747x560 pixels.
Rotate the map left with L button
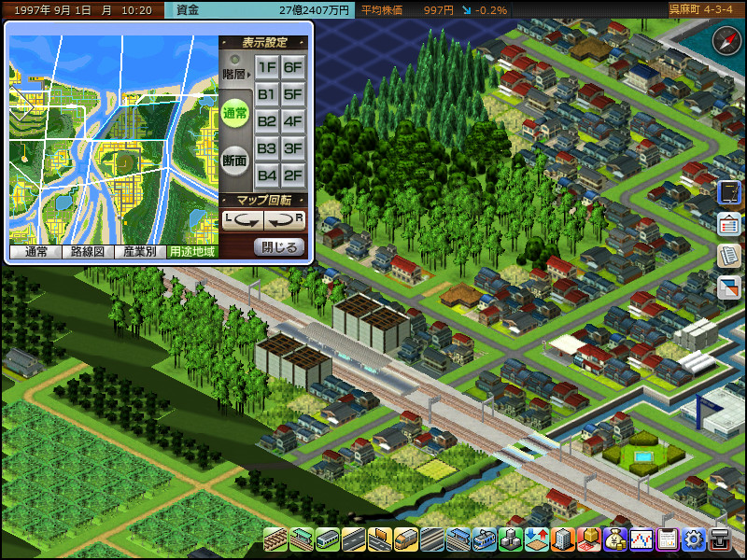[x=243, y=220]
